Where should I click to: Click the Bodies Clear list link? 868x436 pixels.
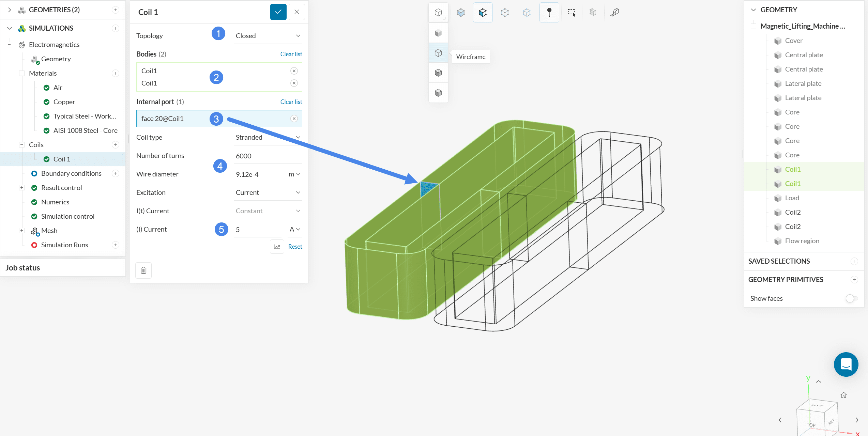[291, 54]
